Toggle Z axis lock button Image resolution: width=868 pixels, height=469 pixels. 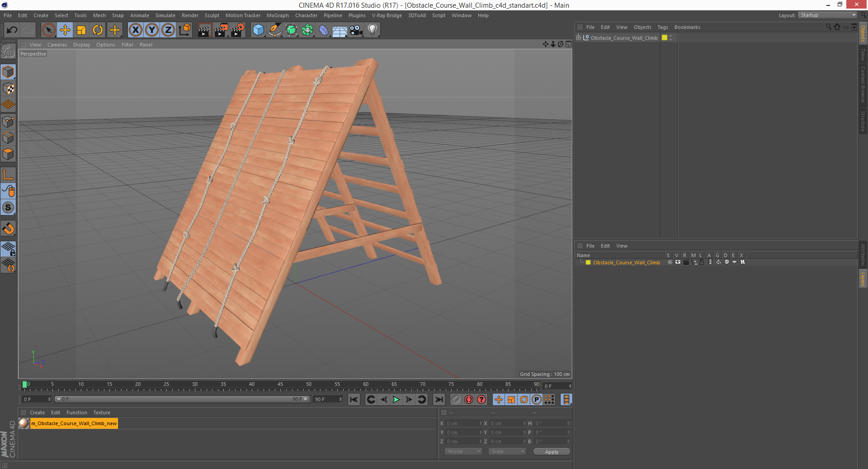click(168, 30)
